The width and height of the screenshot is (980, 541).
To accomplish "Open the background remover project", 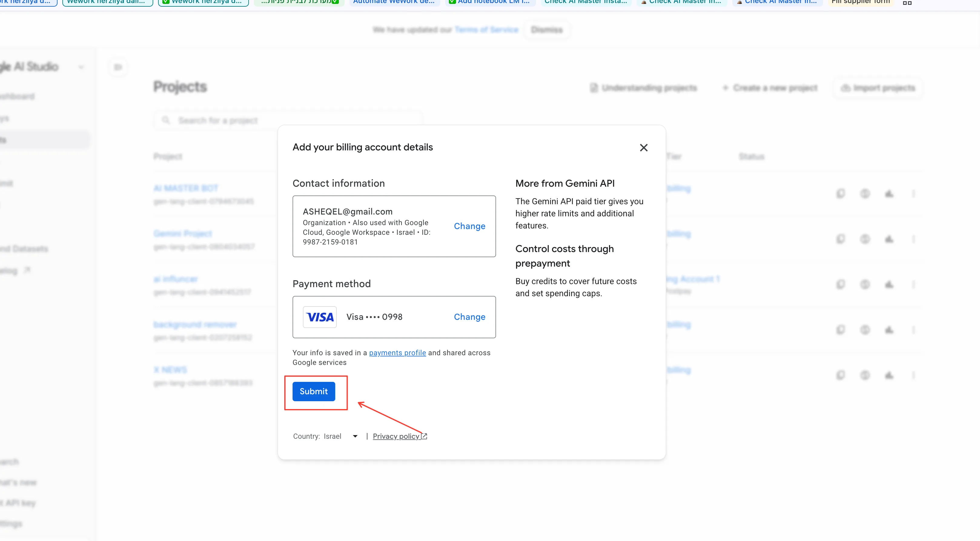I will pos(195,324).
